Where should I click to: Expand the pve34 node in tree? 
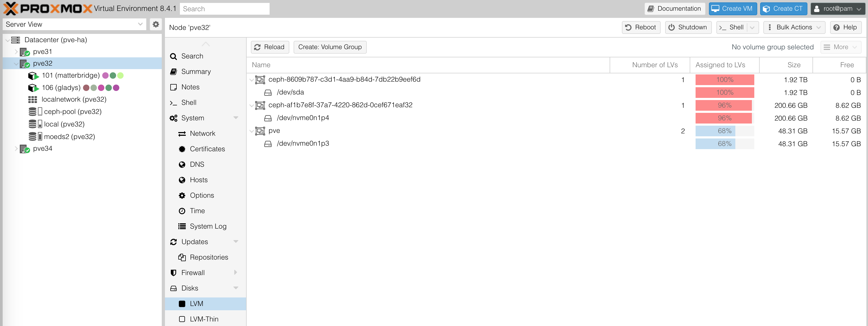coord(16,149)
